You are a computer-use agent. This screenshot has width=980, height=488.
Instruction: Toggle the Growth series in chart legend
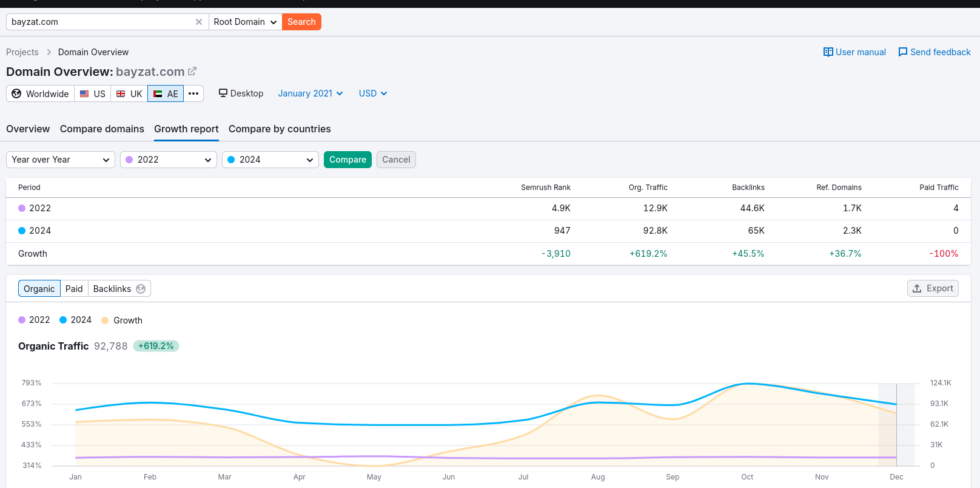coord(122,320)
